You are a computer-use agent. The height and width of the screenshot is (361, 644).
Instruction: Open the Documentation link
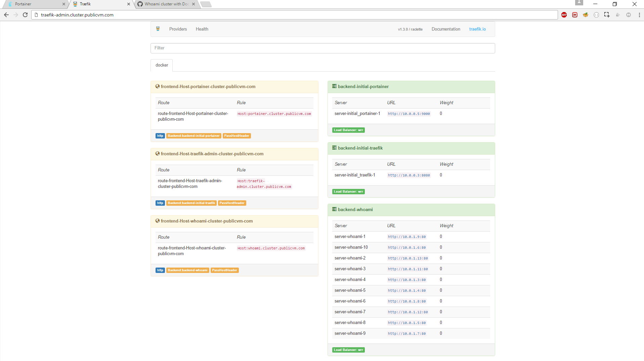[445, 29]
